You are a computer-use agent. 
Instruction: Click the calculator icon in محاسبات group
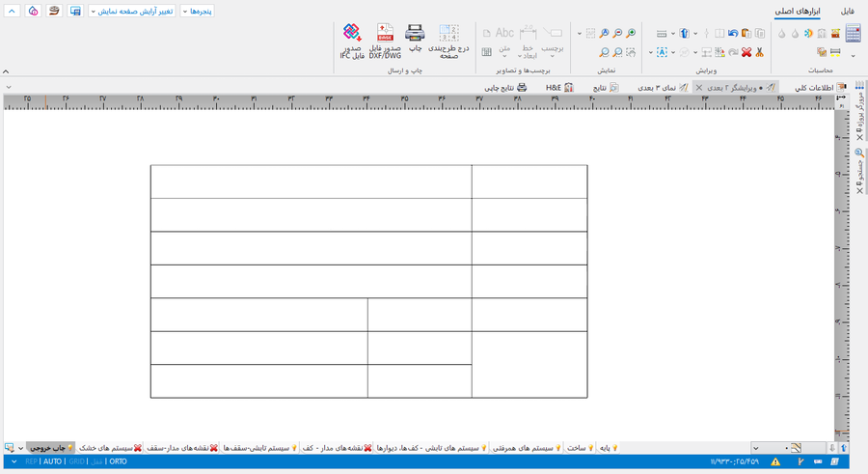pos(853,34)
